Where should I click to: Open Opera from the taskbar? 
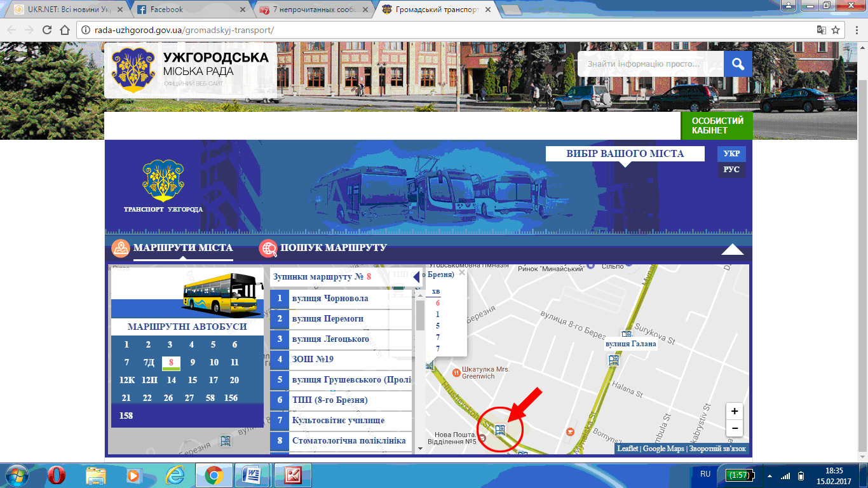click(56, 475)
